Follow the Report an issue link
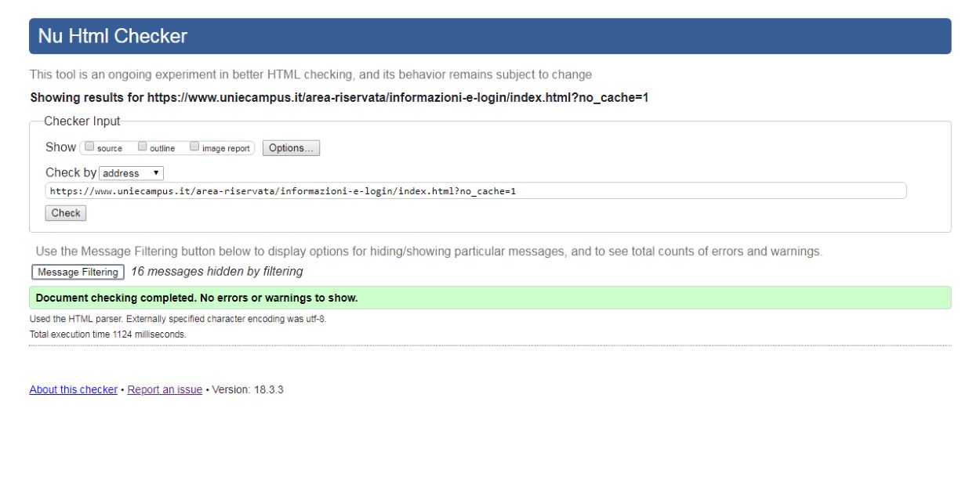Screen dimensions: 980x481 click(165, 389)
